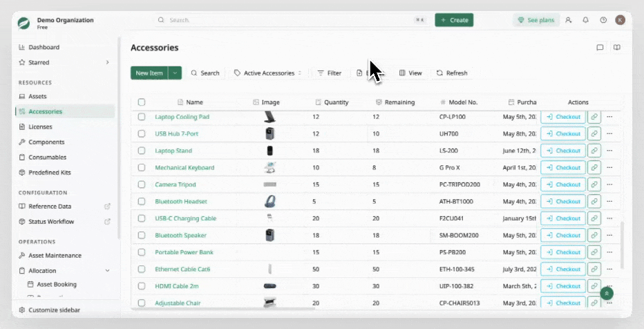The image size is (644, 329).
Task: Open Consumables in sidebar
Action: click(x=65, y=157)
